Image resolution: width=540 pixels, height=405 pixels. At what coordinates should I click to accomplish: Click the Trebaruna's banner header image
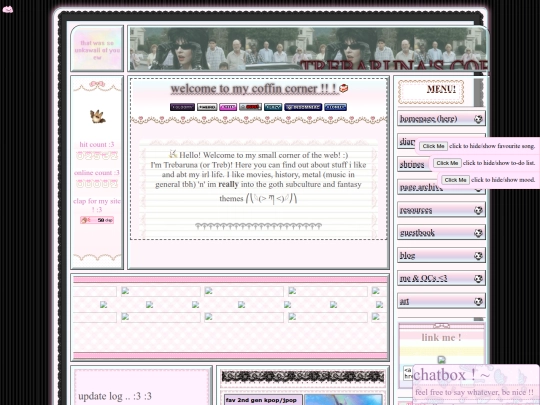[x=308, y=49]
